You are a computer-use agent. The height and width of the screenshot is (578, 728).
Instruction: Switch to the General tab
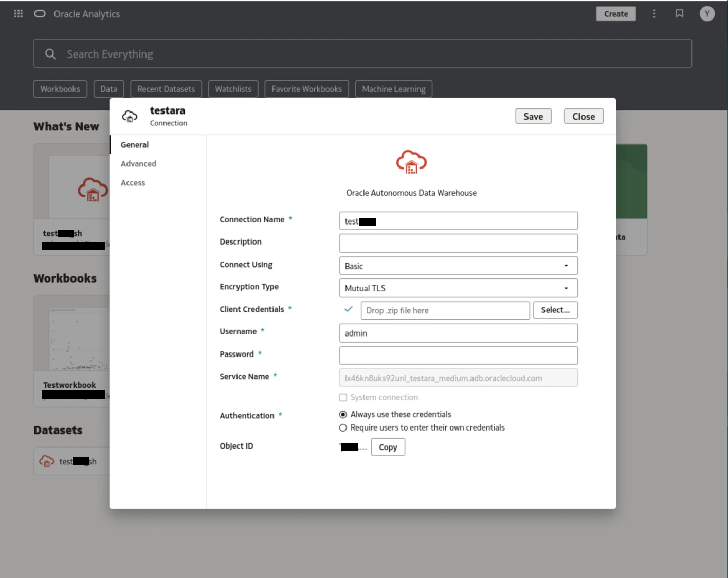tap(135, 145)
